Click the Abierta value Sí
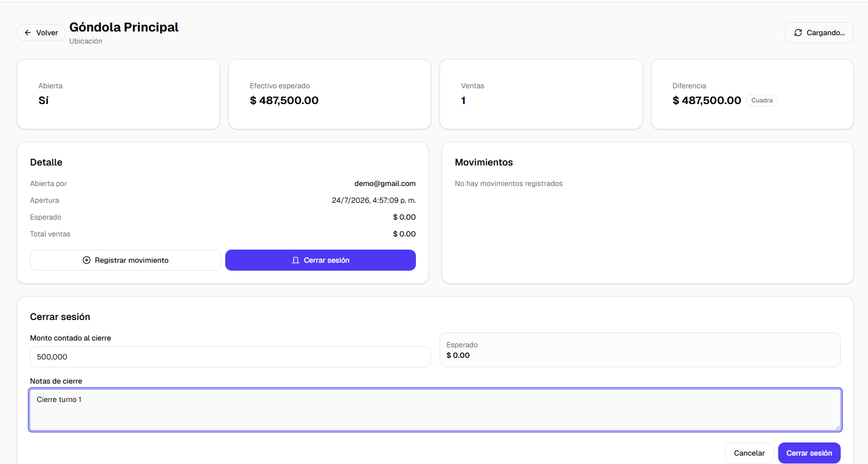Screen dimensions: 868x464 tap(44, 100)
